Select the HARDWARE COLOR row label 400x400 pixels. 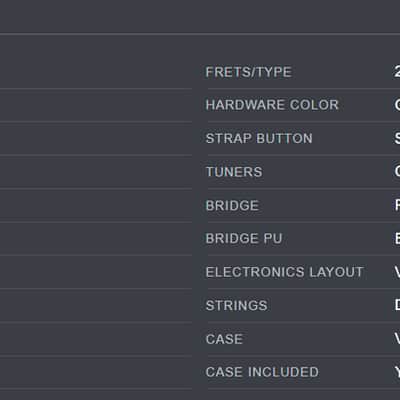272,105
